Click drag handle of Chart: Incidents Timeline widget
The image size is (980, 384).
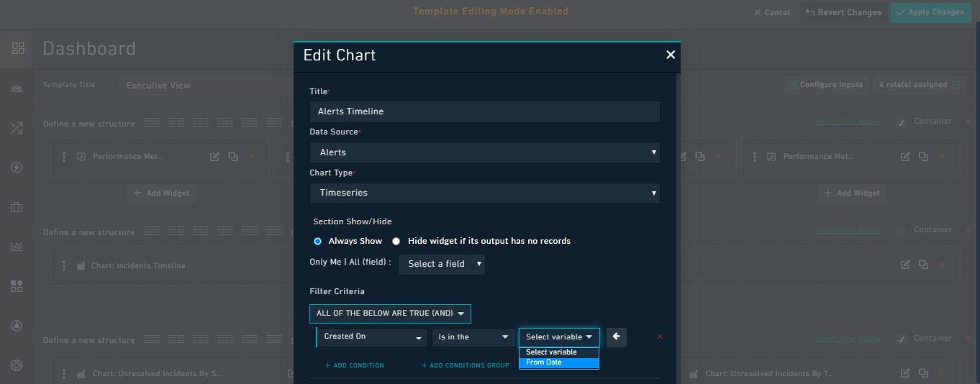(64, 265)
